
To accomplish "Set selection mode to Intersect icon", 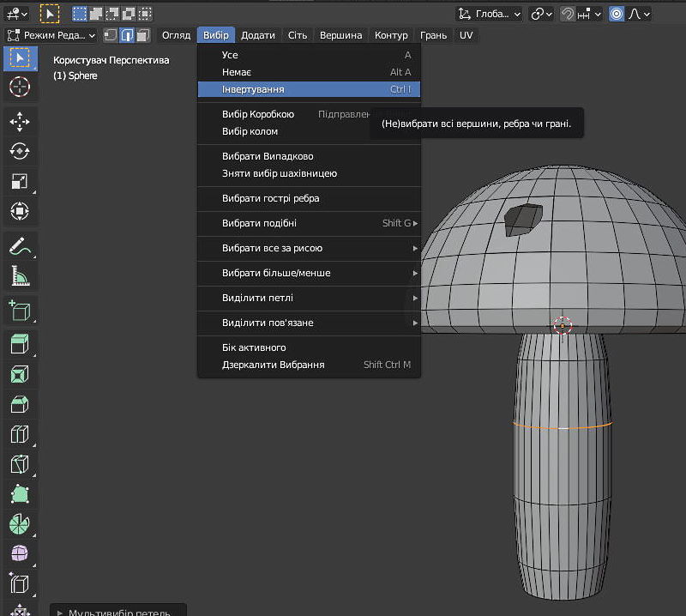I will [144, 14].
